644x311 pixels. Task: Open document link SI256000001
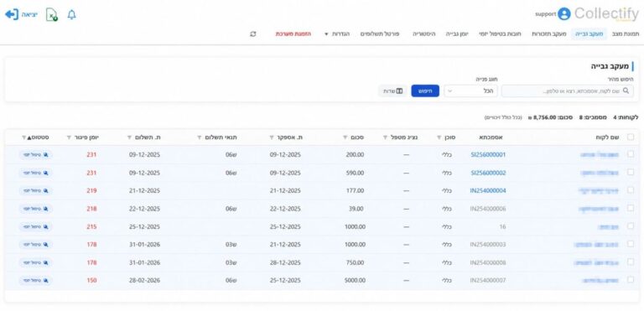click(488, 155)
